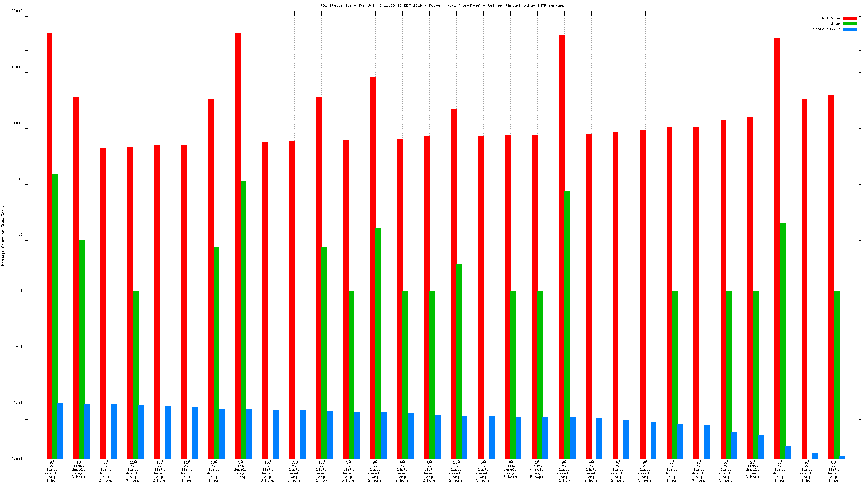Click the blue Score bar for 5@2.list.dnswl.org
Screen dimensions: 868x488
(114, 432)
